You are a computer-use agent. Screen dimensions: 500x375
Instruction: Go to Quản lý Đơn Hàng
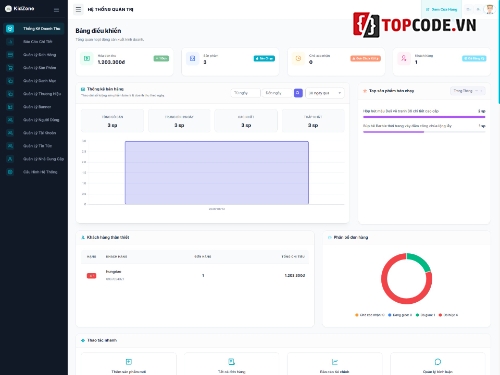coord(34,55)
